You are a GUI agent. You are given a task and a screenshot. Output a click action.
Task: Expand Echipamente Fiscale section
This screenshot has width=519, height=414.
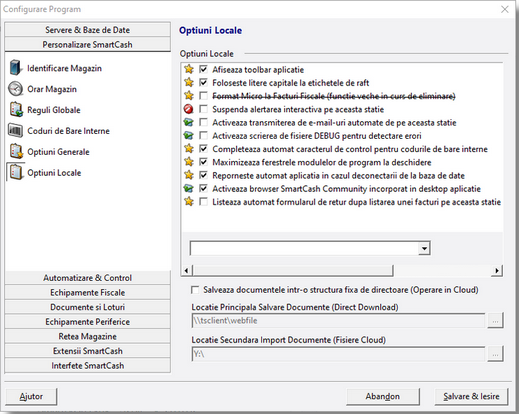pos(87,292)
